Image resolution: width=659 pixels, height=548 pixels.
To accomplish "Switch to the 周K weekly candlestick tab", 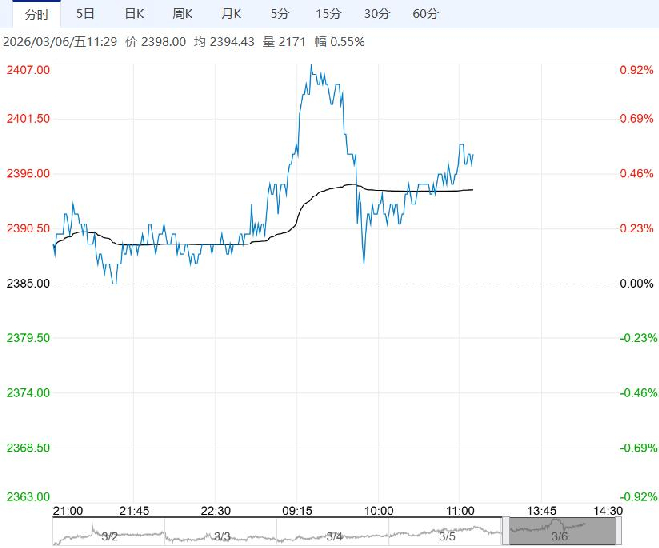I will coord(183,13).
